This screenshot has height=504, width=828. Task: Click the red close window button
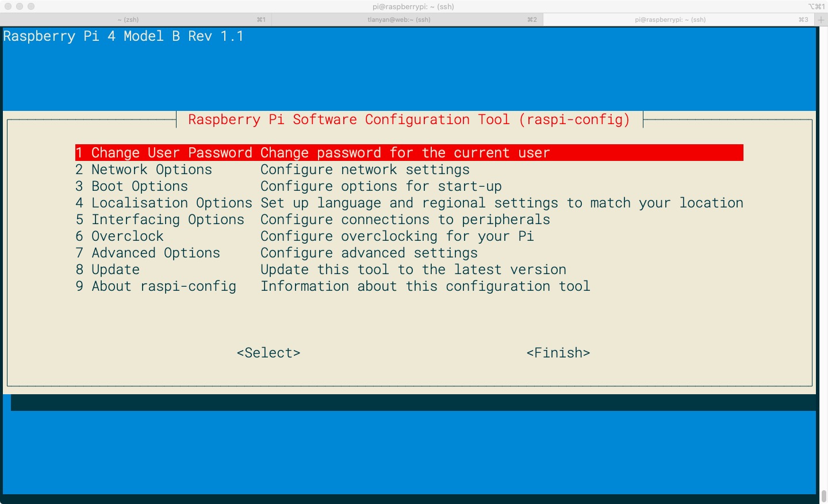[x=8, y=6]
